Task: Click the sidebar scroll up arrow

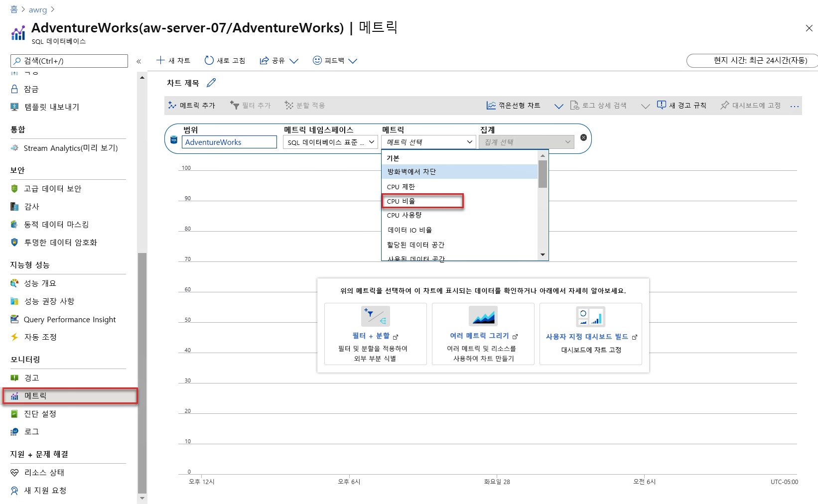Action: point(142,78)
